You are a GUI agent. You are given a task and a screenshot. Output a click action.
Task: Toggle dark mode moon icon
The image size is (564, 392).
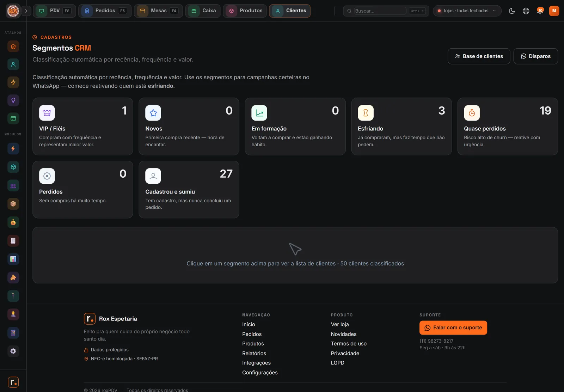point(512,11)
